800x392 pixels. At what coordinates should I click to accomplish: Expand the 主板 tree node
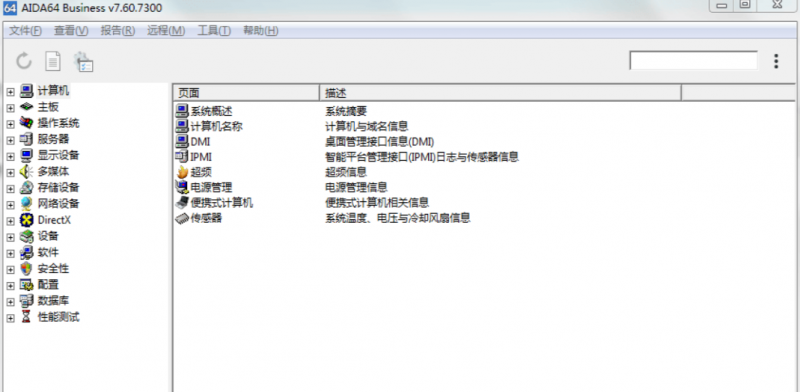click(x=10, y=108)
